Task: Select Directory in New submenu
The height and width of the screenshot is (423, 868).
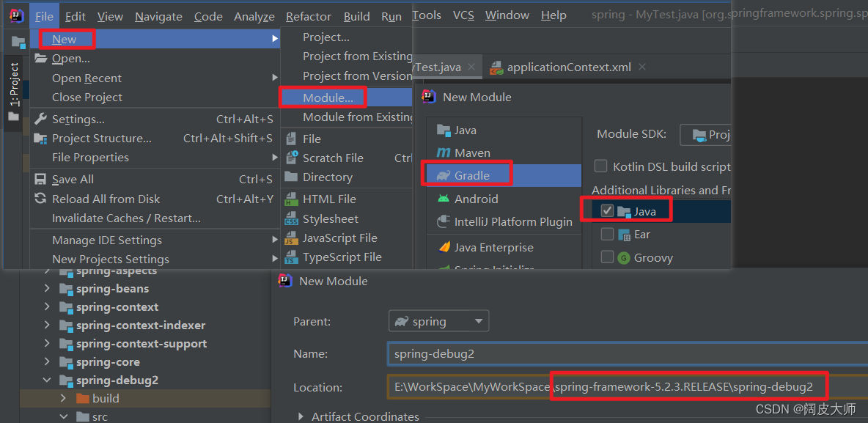Action: click(x=347, y=177)
